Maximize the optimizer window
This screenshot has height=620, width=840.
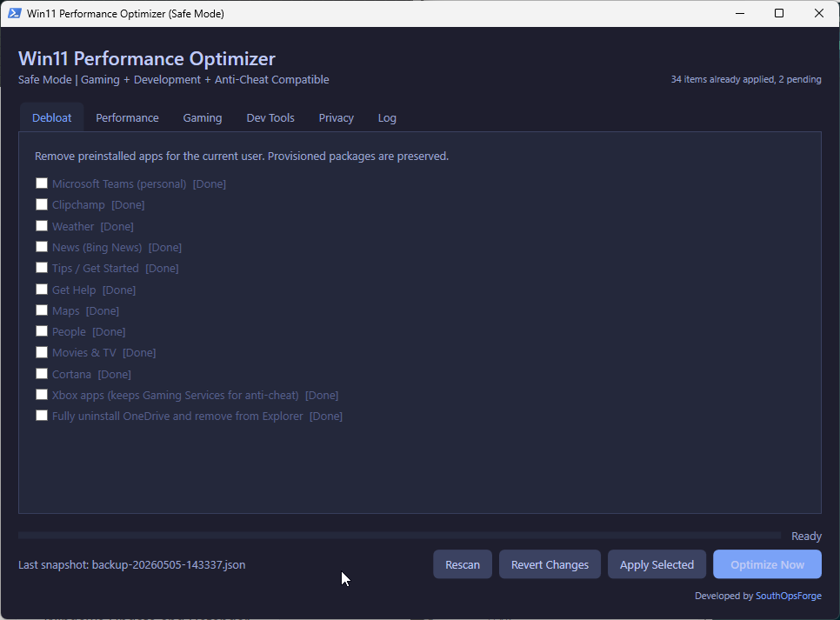point(779,13)
